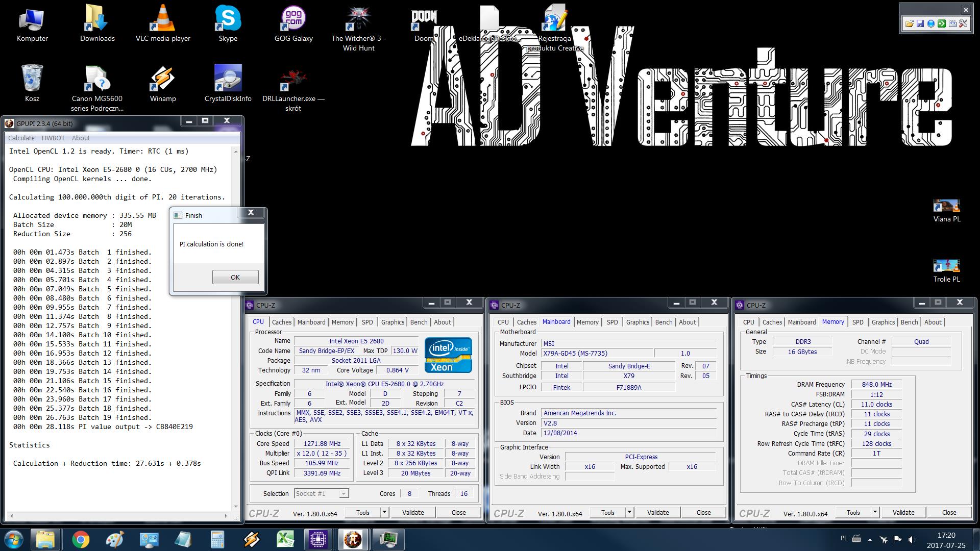Switch to Caches tab in first CPU-Z window
This screenshot has width=980, height=551.
pyautogui.click(x=282, y=322)
